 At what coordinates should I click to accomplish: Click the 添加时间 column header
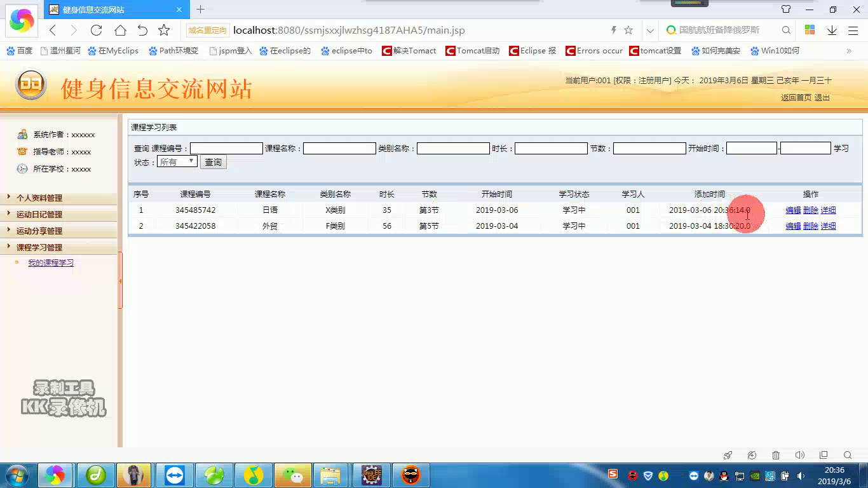tap(709, 194)
